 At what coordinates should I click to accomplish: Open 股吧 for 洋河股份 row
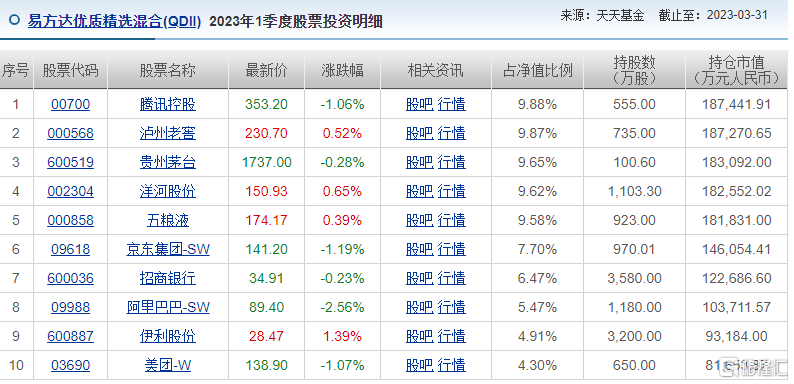click(x=420, y=191)
